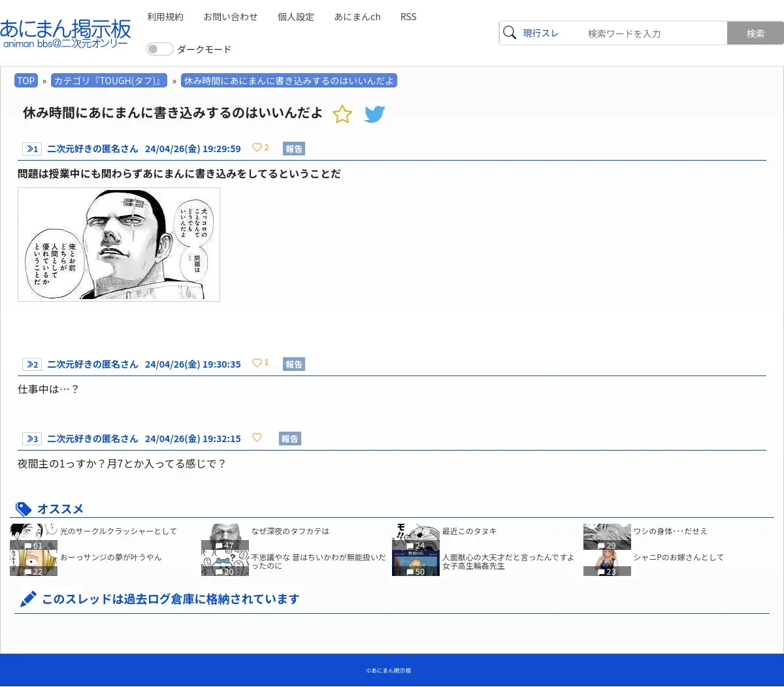Click thumbnail with 24 comments
Viewport: 784px width, 687px height.
(416, 537)
